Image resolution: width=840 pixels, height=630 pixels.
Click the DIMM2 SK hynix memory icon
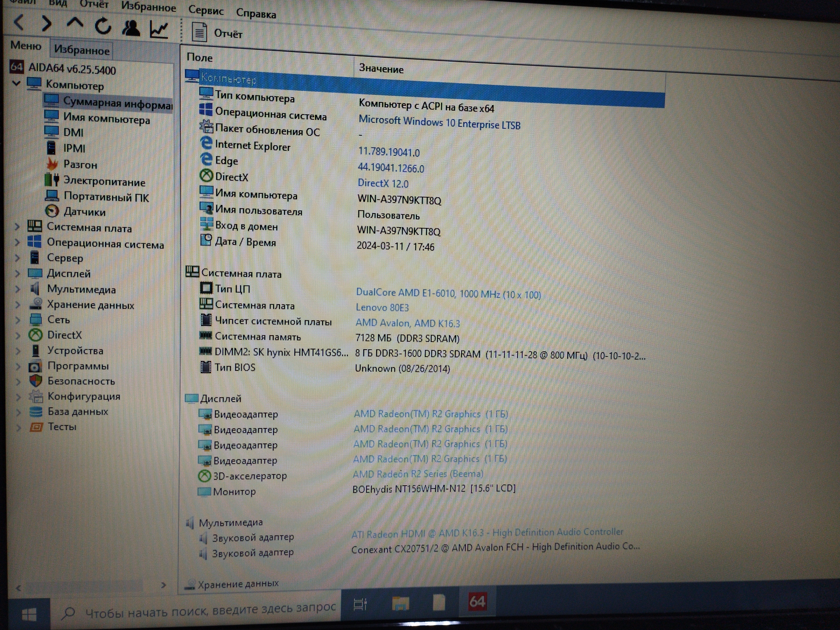(x=205, y=351)
